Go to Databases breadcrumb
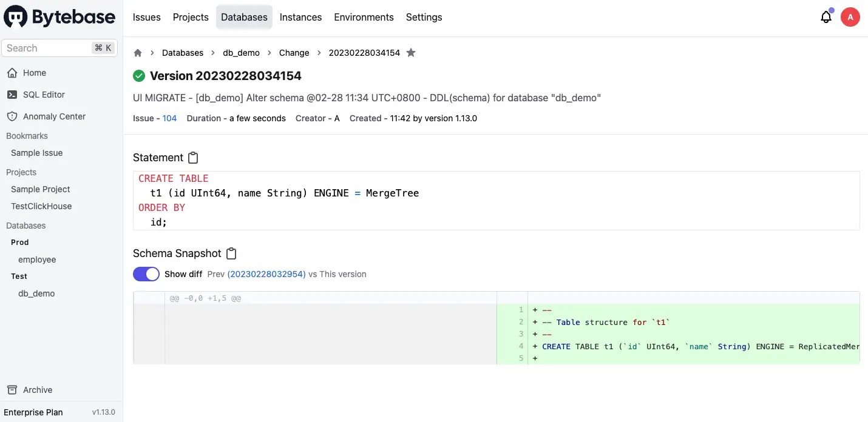This screenshot has width=868, height=422. (183, 53)
